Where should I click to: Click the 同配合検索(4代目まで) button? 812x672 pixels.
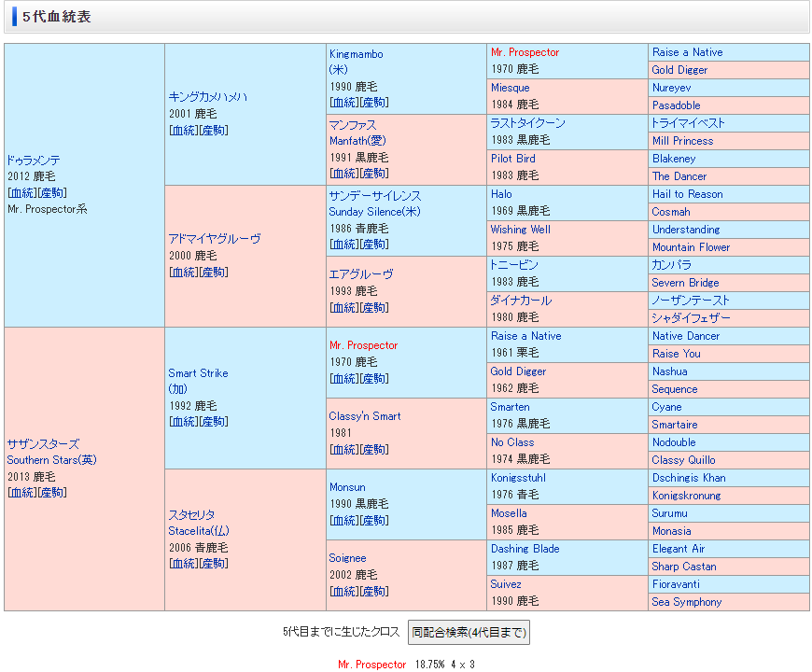click(x=469, y=632)
